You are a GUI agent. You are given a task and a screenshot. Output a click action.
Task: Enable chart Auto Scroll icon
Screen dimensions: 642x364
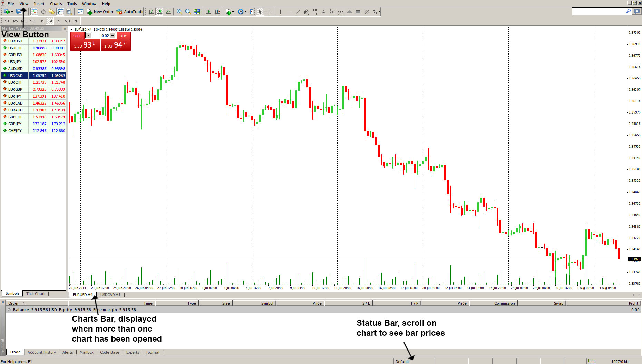[208, 12]
